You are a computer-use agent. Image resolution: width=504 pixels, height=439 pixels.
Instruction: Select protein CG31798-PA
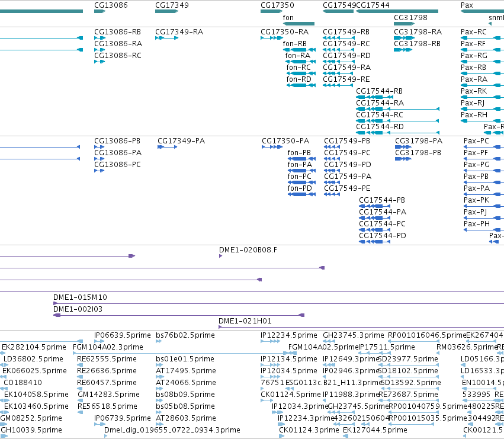click(419, 141)
